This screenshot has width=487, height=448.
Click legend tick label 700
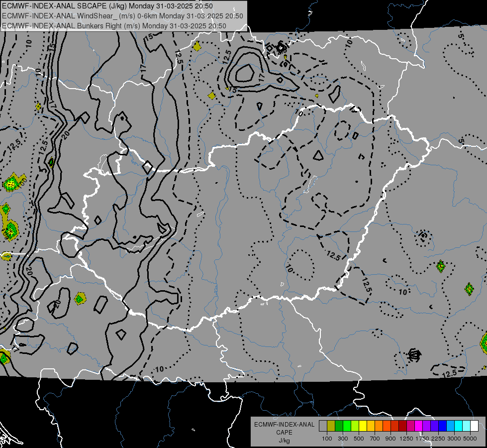375,439
